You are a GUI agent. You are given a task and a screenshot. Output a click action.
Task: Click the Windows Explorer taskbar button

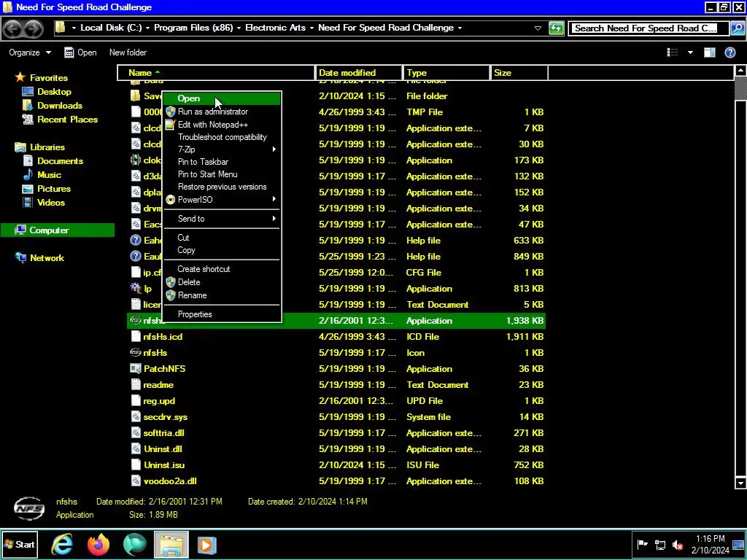click(x=171, y=544)
